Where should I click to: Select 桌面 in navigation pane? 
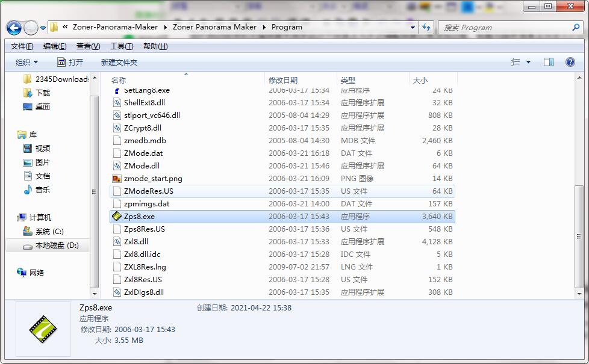tap(37, 107)
